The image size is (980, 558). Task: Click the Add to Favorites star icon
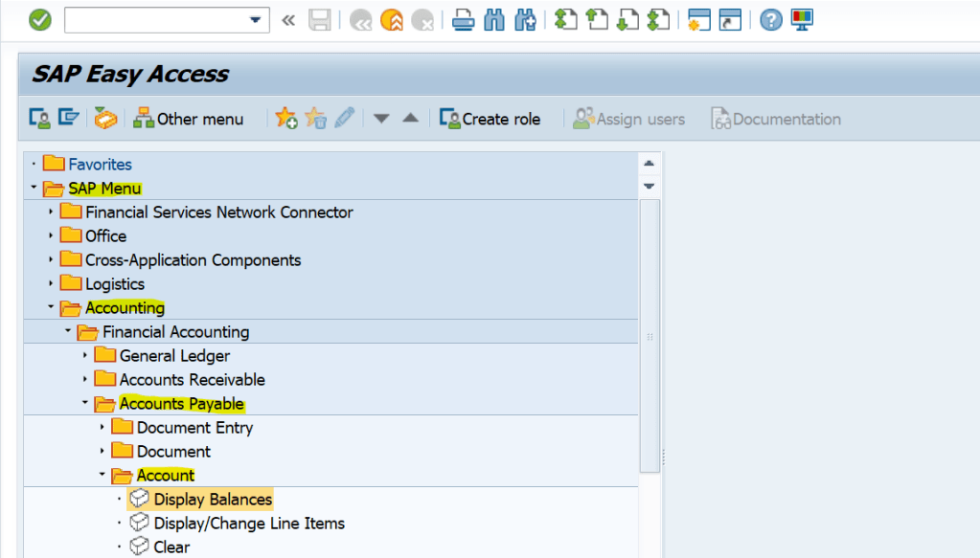coord(286,118)
